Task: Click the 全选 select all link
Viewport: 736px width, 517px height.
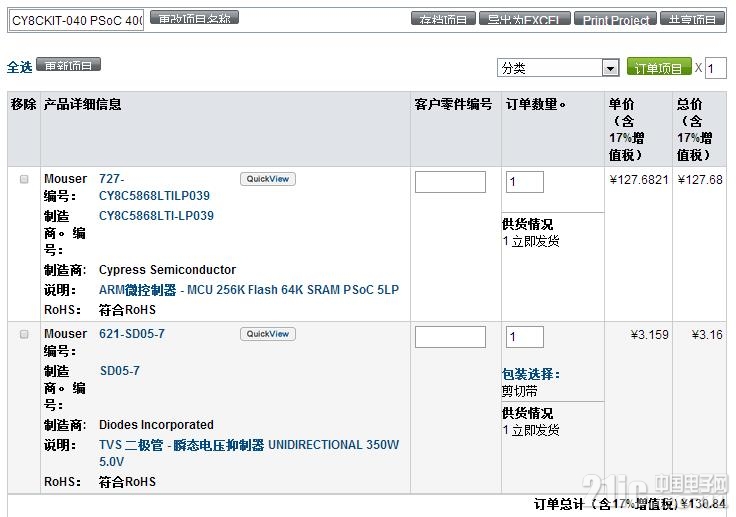Action: click(x=19, y=67)
